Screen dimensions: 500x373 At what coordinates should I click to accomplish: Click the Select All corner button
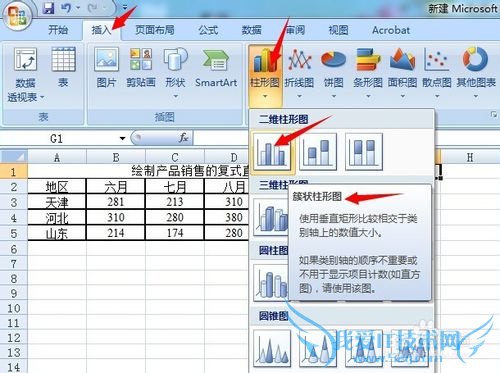14,157
